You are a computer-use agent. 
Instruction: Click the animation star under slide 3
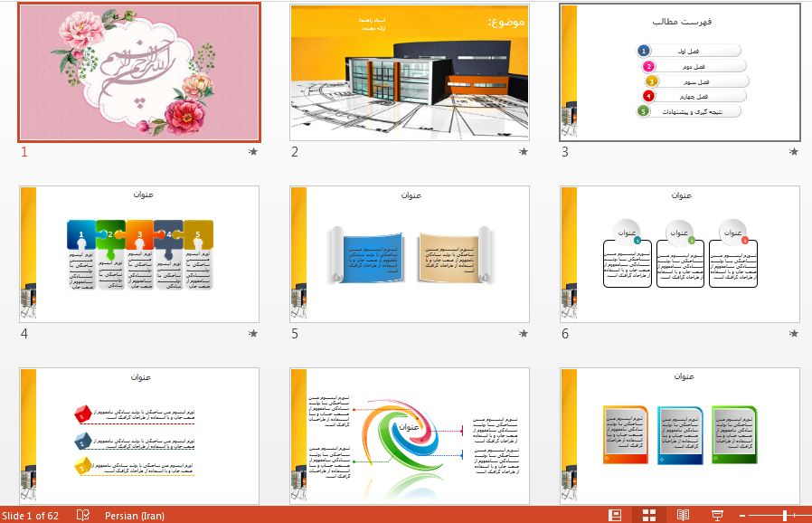(793, 152)
